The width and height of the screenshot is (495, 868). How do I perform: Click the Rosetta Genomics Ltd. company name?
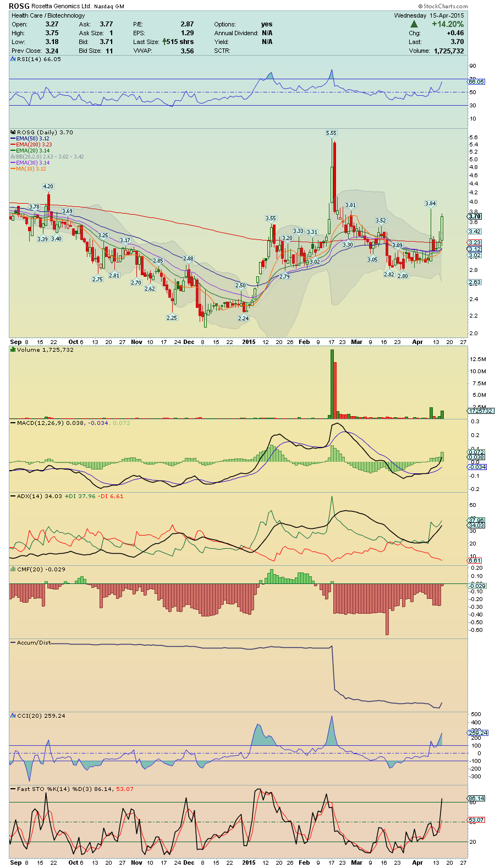pyautogui.click(x=61, y=7)
